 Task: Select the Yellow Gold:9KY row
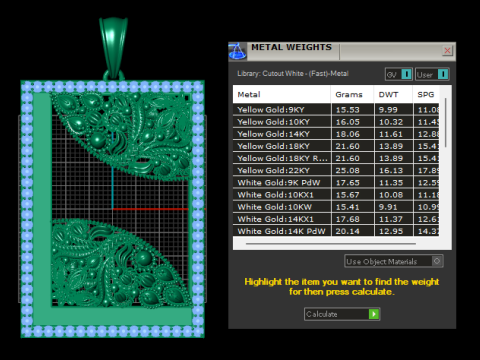(336, 110)
